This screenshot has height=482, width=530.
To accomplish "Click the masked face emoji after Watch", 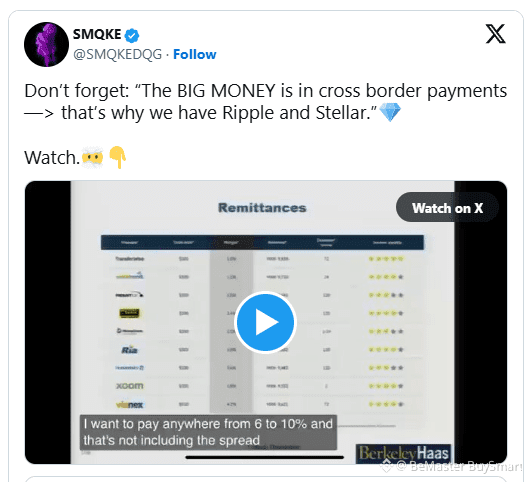I will pos(93,157).
